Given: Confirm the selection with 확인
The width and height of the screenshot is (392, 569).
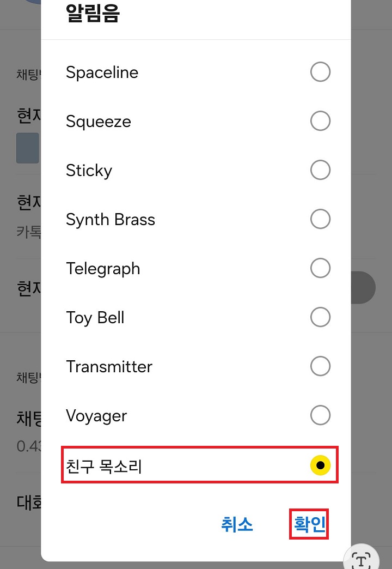Looking at the screenshot, I should tap(309, 524).
